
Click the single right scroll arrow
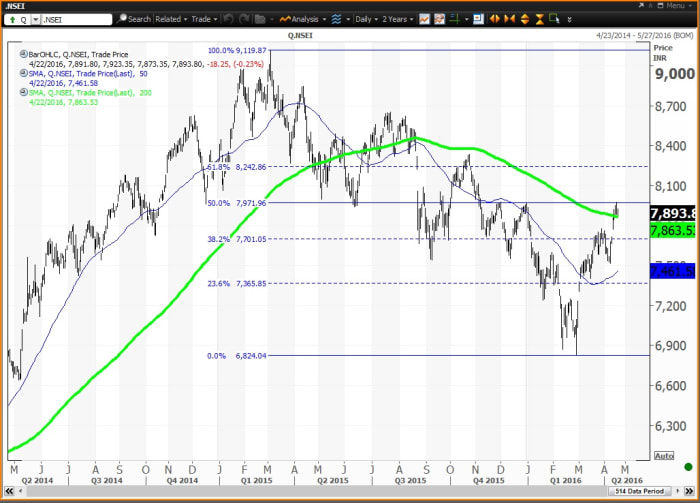point(677,491)
